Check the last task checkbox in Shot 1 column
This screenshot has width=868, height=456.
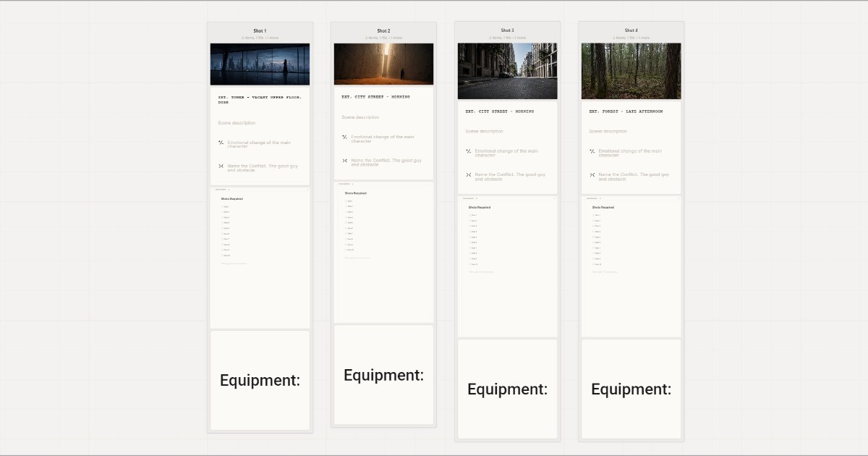coord(223,256)
